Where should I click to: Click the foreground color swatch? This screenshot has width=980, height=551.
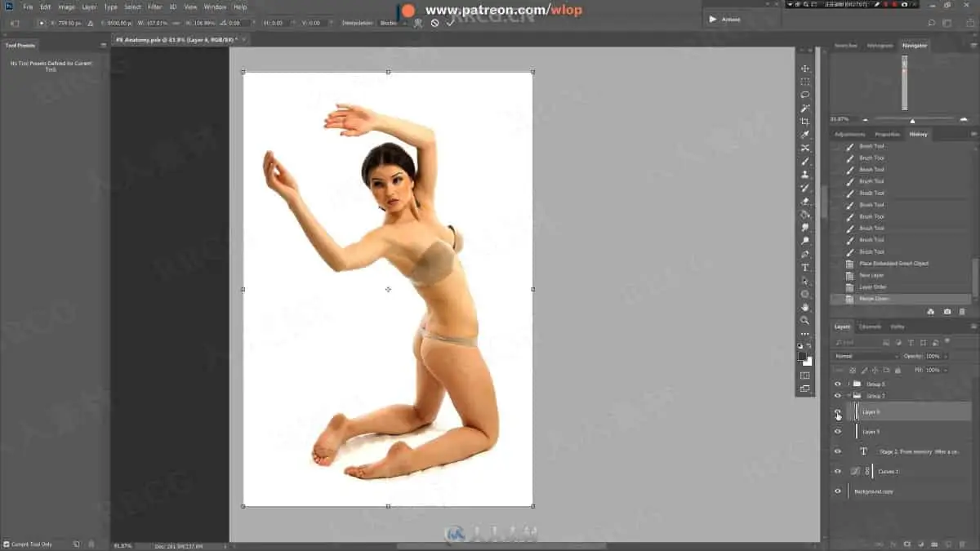[804, 357]
